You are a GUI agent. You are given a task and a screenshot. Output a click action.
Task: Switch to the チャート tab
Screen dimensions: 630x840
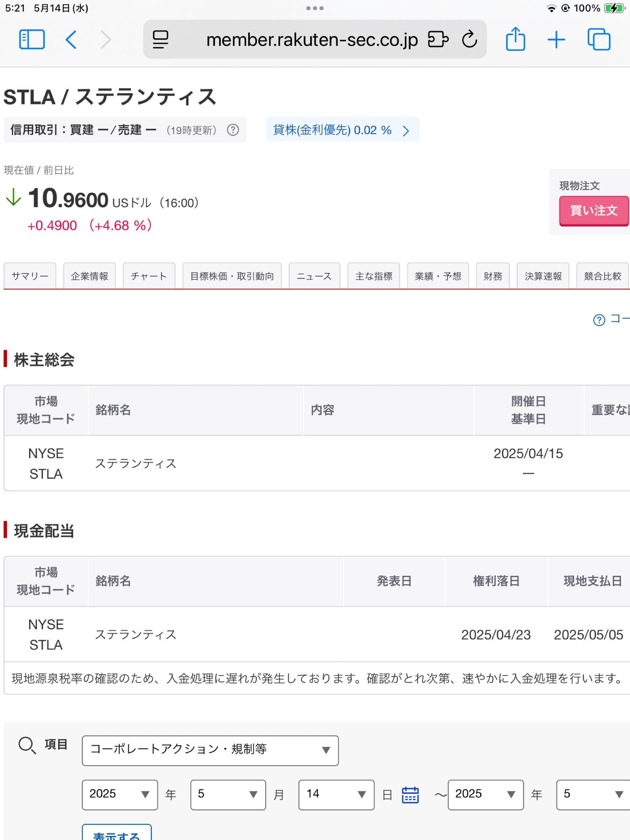[148, 276]
